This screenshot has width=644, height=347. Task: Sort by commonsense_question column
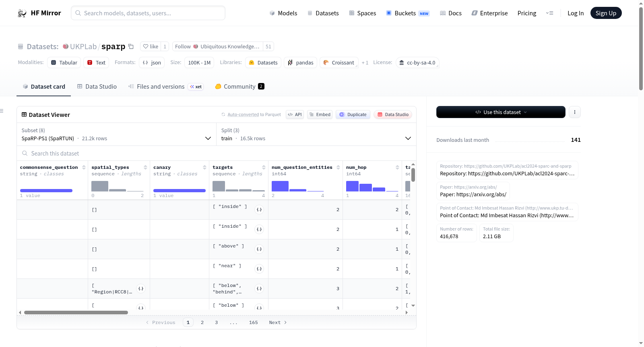click(x=84, y=167)
